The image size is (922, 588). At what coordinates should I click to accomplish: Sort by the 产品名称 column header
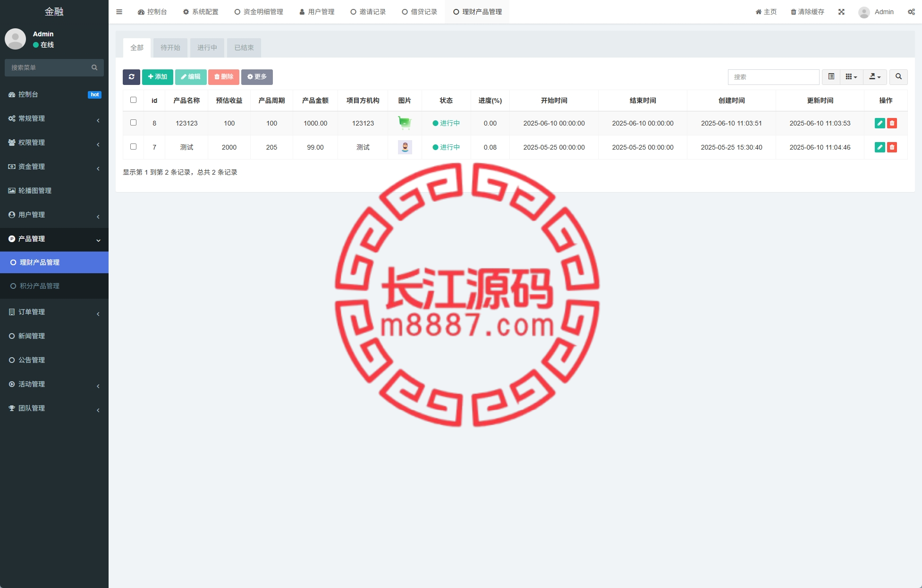tap(186, 101)
